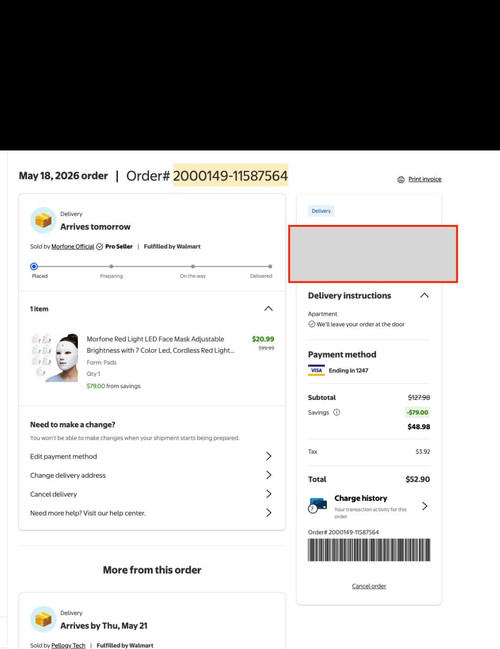Click the $3.92 tax value

point(423,452)
